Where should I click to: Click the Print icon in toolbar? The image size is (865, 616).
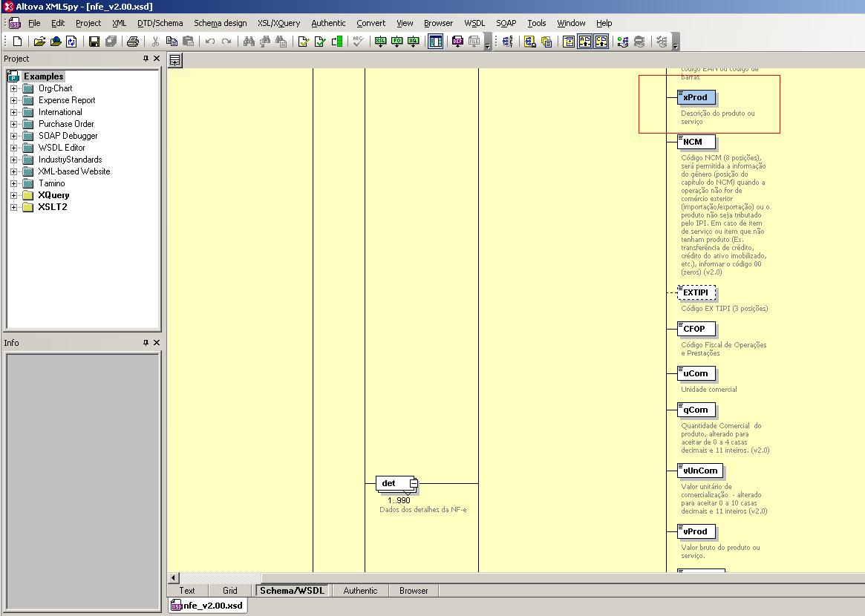(133, 42)
